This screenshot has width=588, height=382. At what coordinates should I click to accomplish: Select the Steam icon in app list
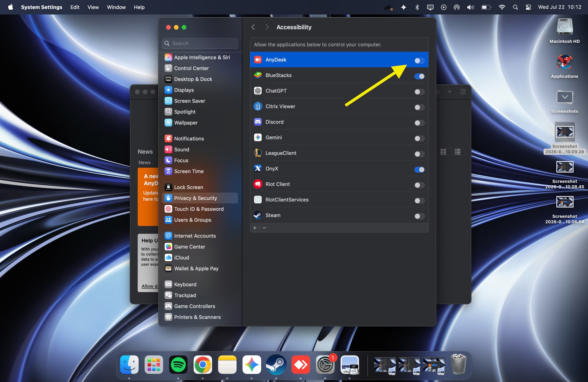pos(258,215)
